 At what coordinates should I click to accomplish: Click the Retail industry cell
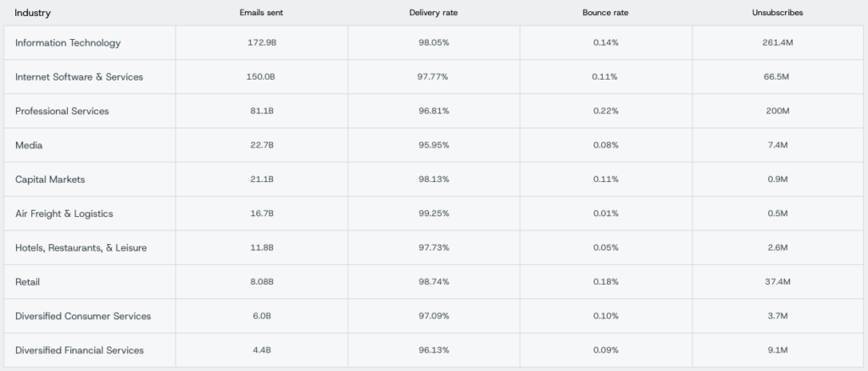tap(27, 282)
